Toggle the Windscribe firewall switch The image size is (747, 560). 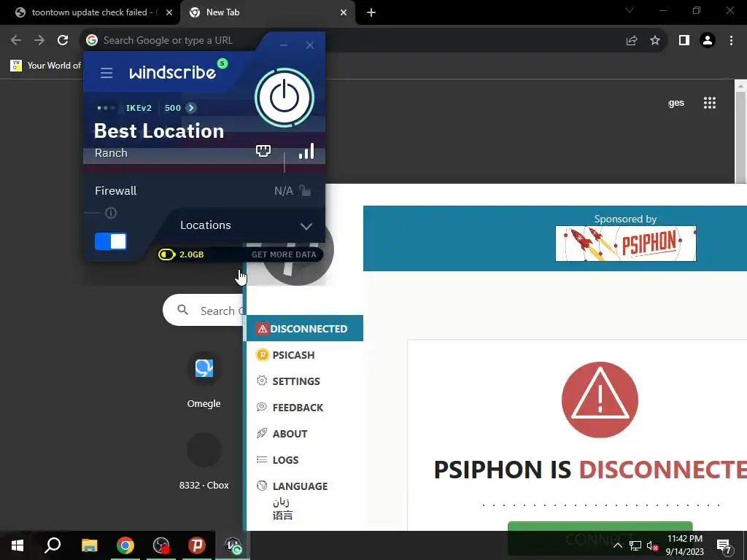click(x=111, y=241)
